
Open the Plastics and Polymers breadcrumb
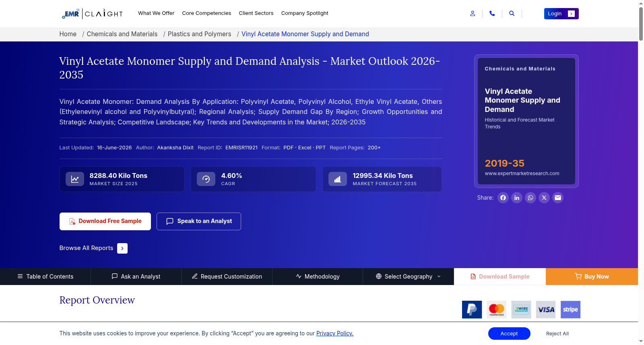click(x=199, y=34)
